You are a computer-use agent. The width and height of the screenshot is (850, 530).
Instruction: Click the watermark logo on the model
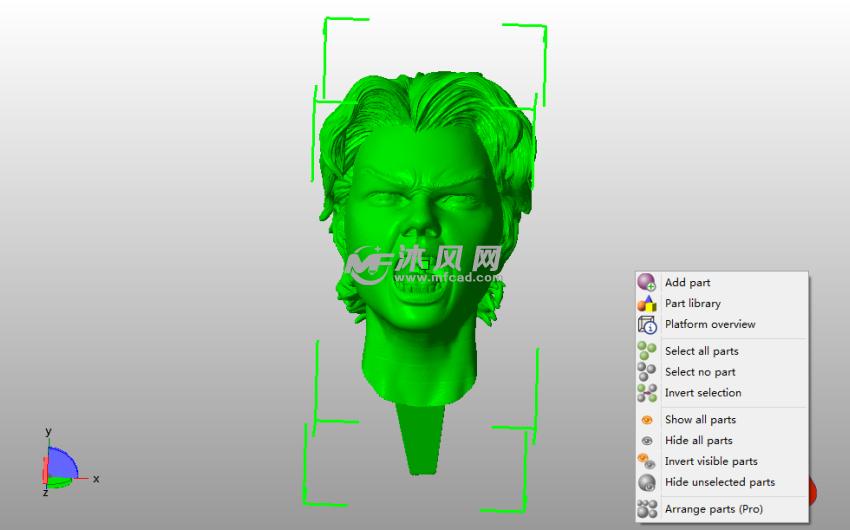(367, 263)
